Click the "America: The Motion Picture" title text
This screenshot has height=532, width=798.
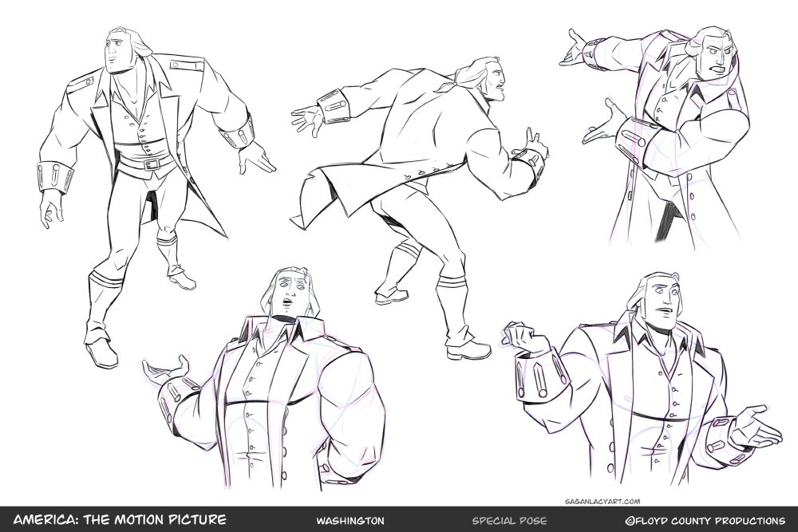click(x=120, y=519)
